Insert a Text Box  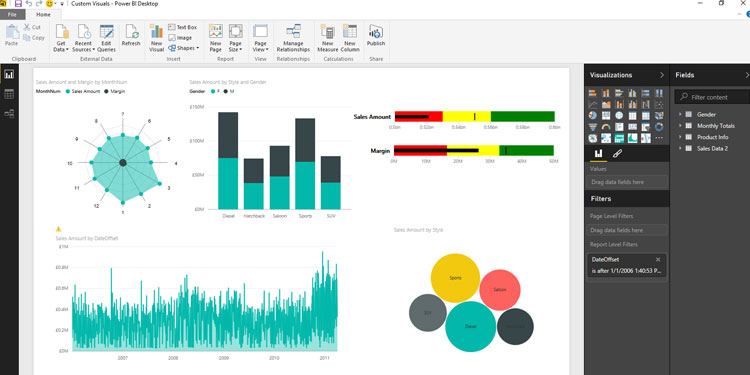point(183,27)
